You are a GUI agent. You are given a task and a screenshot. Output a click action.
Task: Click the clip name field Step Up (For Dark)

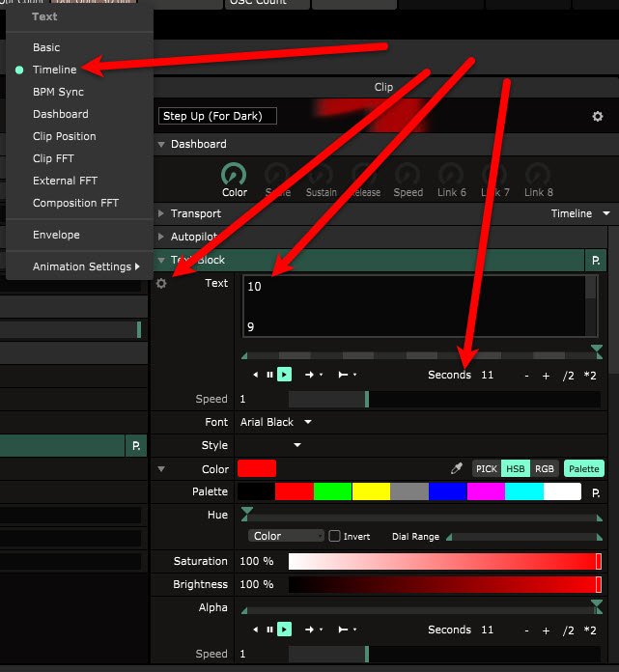tap(217, 117)
